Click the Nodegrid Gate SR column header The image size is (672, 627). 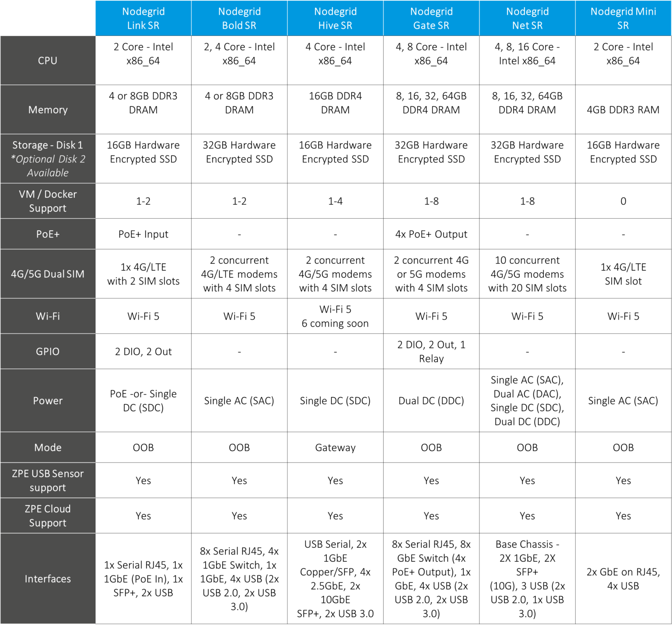[431, 18]
